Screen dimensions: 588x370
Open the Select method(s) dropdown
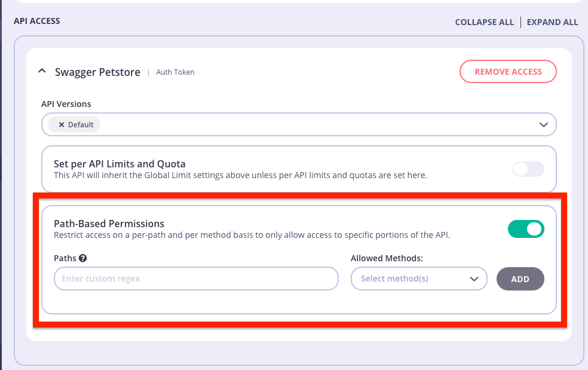tap(418, 279)
